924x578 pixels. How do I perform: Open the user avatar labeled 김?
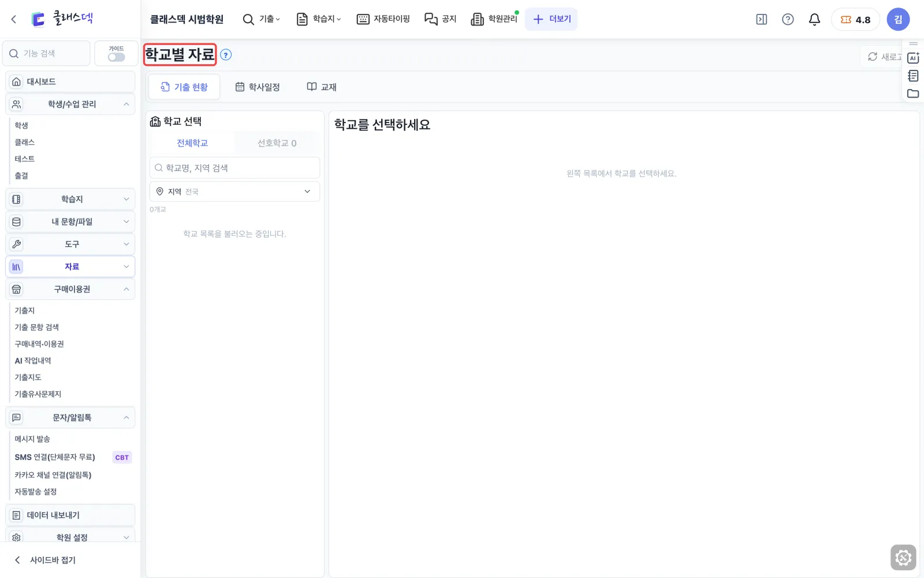898,19
